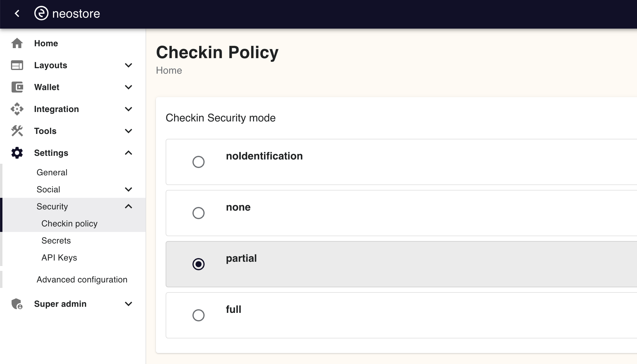Click the Integration icon in the sidebar

(17, 109)
